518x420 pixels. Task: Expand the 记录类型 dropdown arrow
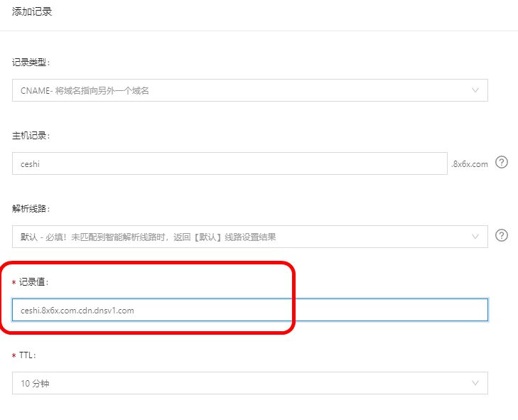coord(475,90)
